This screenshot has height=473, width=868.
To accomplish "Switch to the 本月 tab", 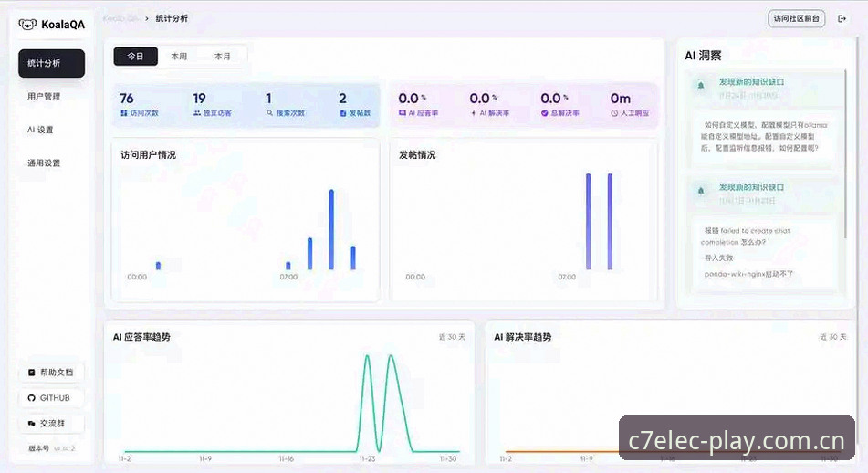I will (x=223, y=56).
